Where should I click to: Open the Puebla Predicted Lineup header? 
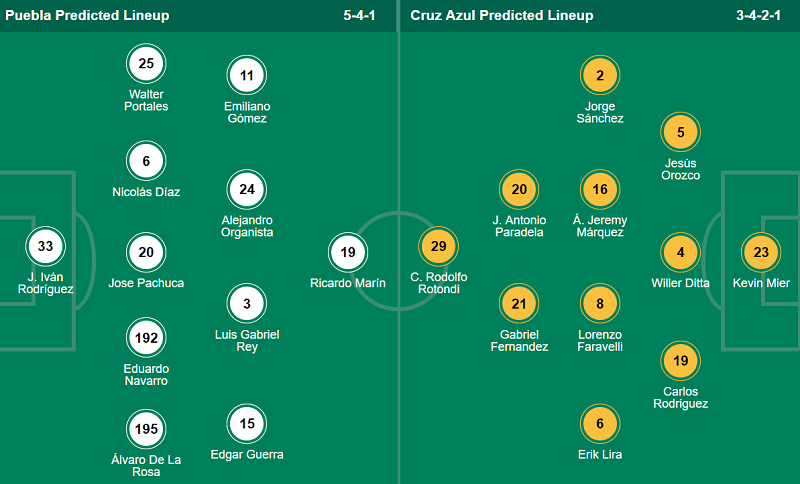(x=88, y=16)
